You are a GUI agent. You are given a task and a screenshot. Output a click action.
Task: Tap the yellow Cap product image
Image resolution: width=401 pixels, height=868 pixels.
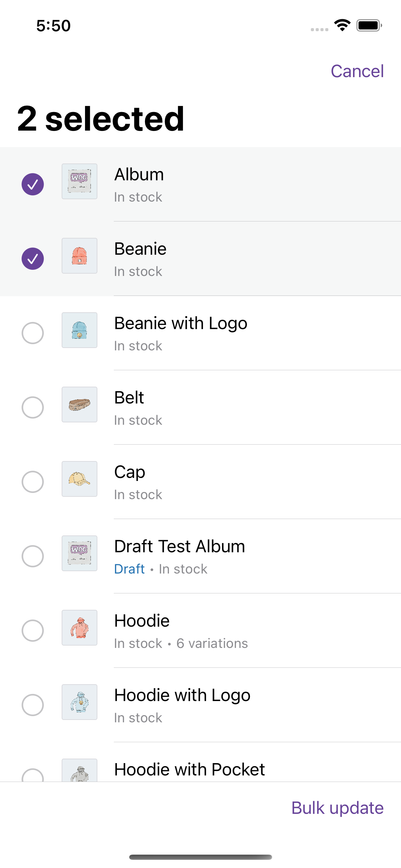point(80,479)
